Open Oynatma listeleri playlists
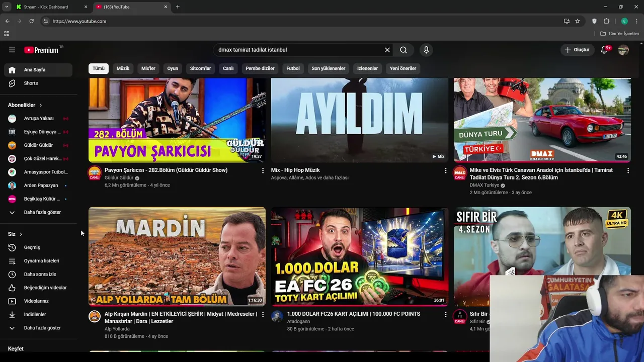The height and width of the screenshot is (362, 644). 38,261
